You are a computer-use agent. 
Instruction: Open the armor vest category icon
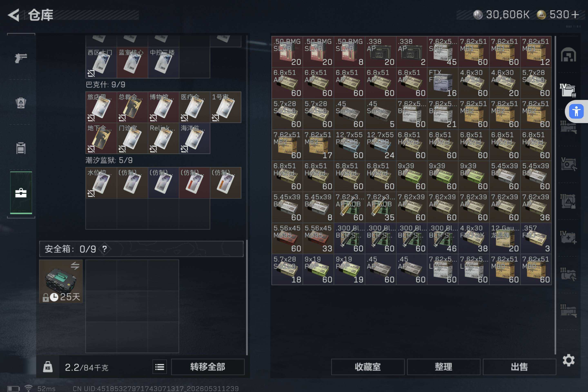pos(21,103)
